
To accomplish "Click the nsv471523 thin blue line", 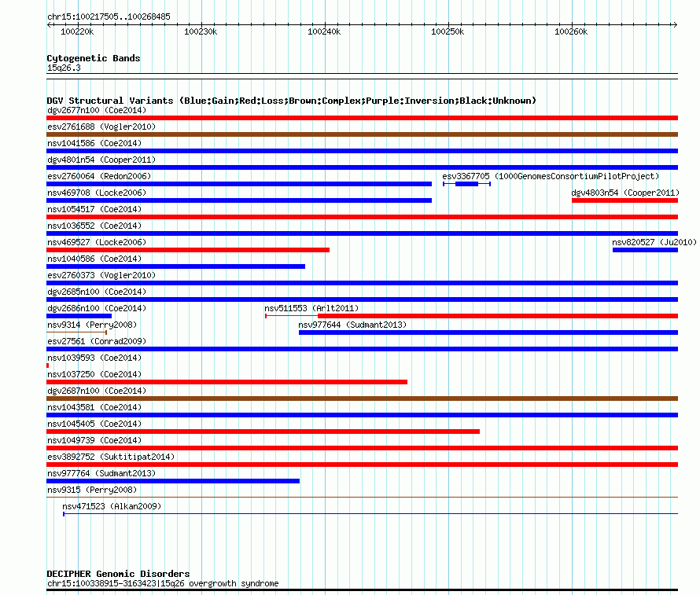I will click(370, 514).
